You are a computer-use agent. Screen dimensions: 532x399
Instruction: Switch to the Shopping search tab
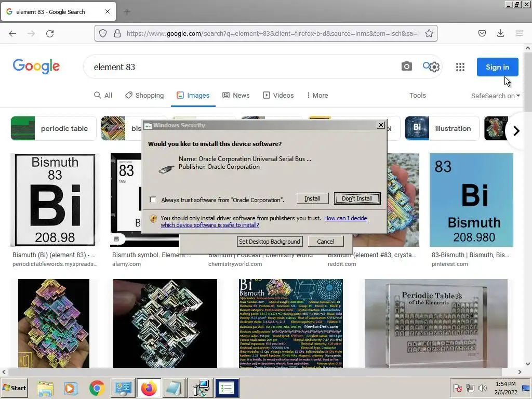point(144,96)
